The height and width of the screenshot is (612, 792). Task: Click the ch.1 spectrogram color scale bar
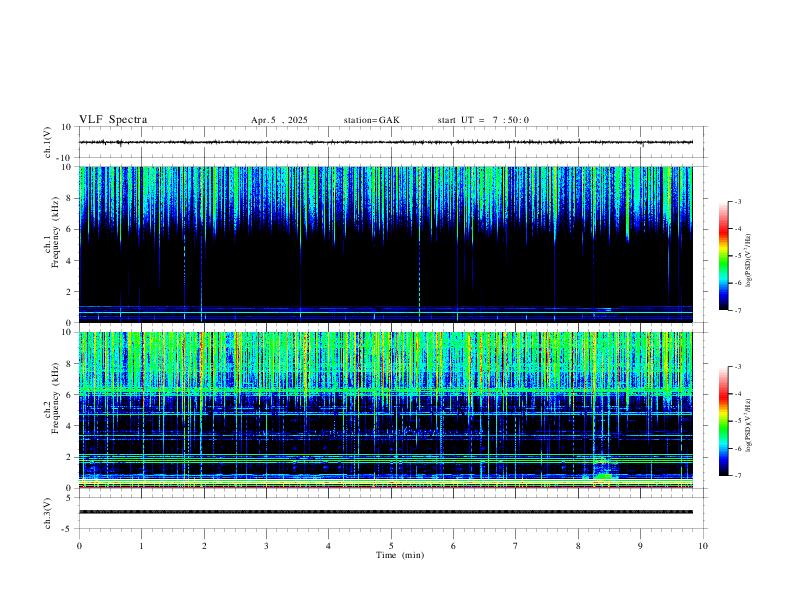click(x=723, y=256)
